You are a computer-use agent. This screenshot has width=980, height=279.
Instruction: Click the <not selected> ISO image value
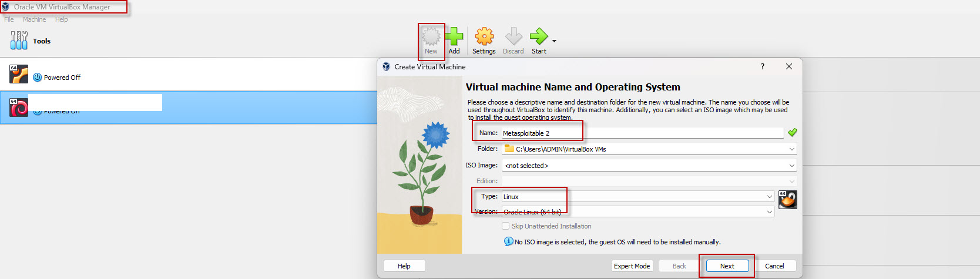click(x=526, y=166)
